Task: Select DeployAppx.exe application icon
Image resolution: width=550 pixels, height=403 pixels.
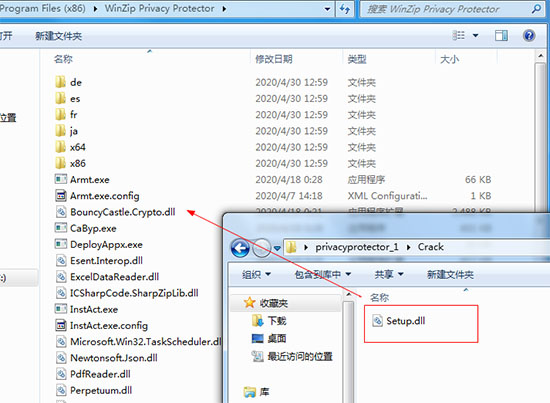Action: pos(61,244)
